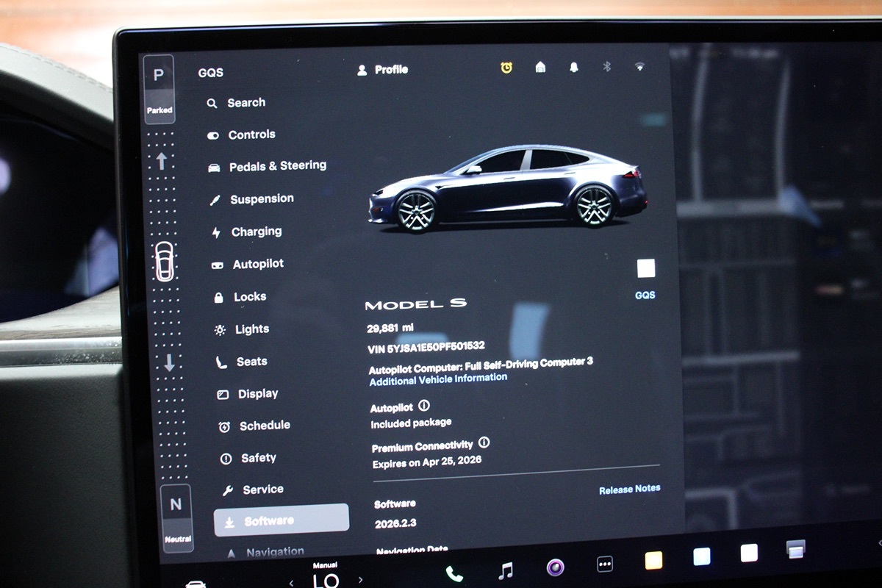Open the Schedule menu
Screen dimensions: 882x588
254,426
